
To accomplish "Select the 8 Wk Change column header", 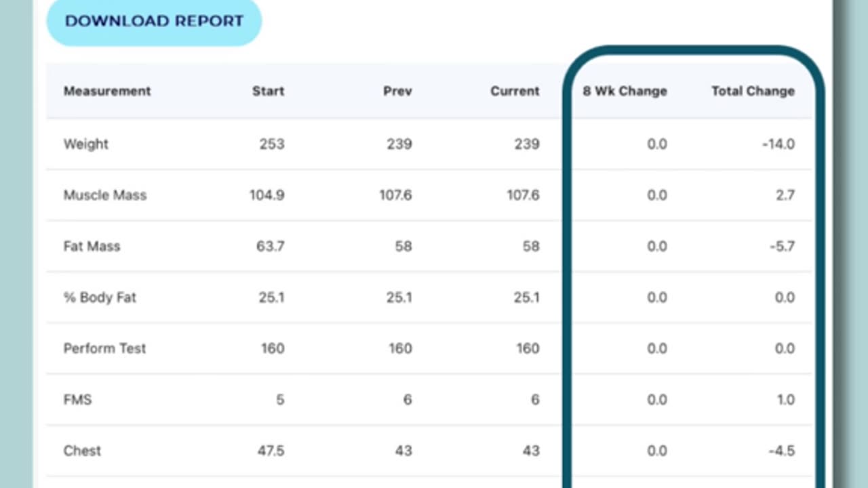I will tap(625, 91).
